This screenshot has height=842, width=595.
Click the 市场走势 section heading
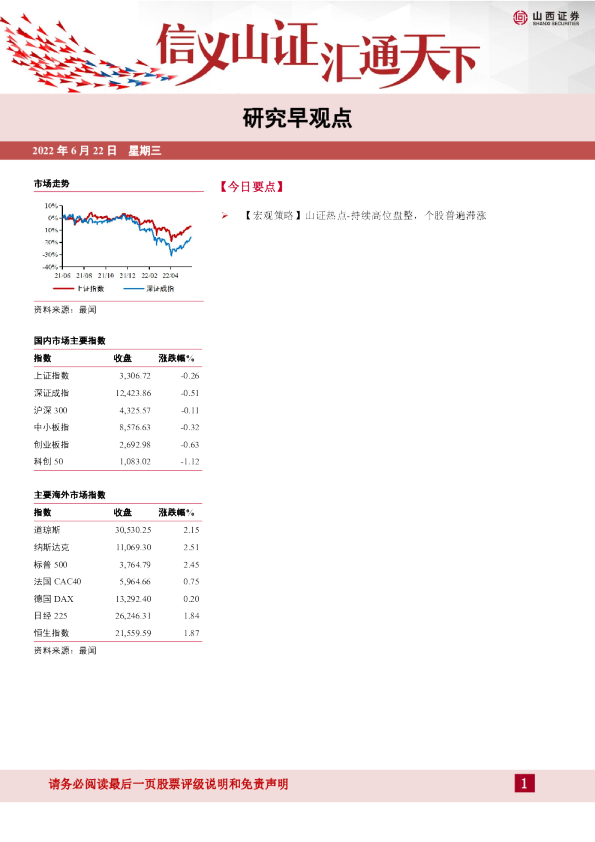coord(52,184)
